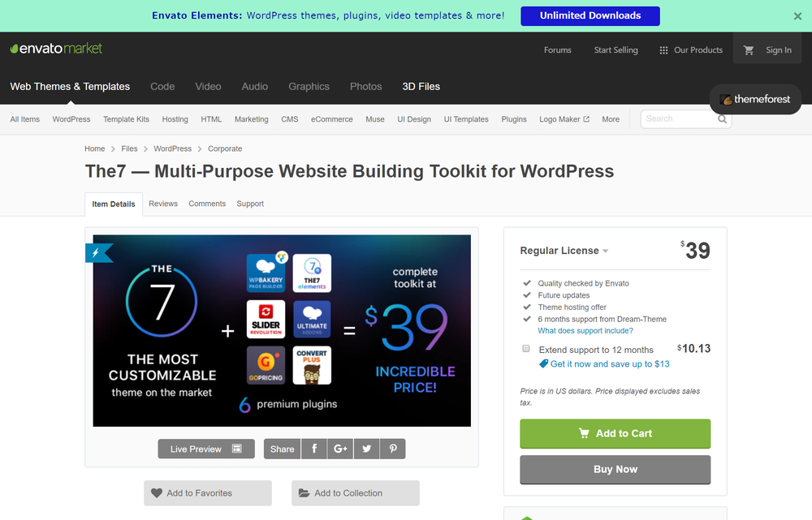Click Get it now and save link
Viewport: 812px width, 520px height.
[x=610, y=363]
